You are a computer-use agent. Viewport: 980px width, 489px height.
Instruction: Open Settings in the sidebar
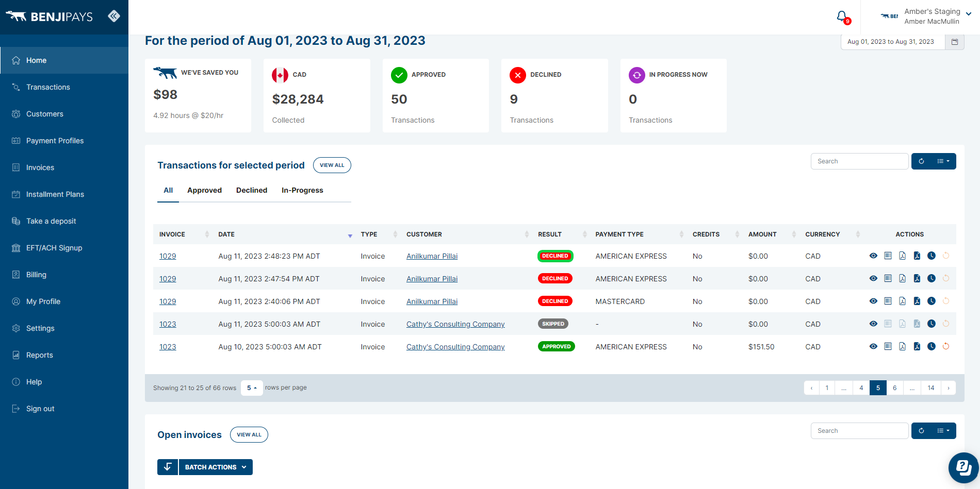[x=40, y=328]
